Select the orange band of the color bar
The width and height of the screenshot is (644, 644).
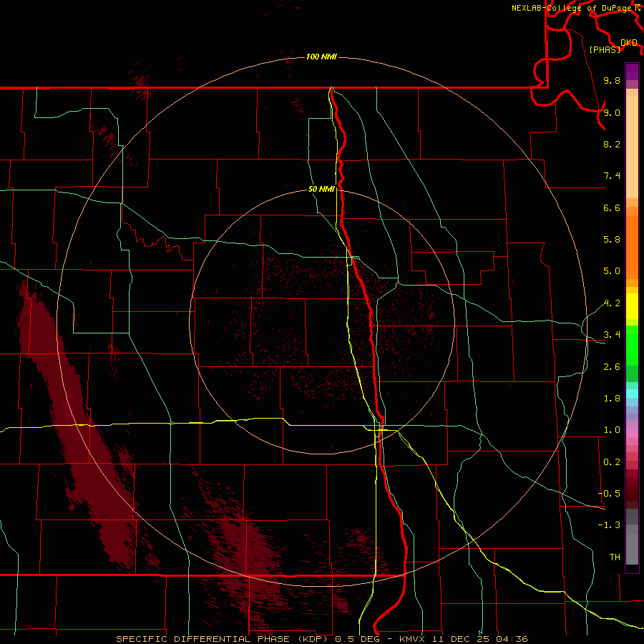pyautogui.click(x=632, y=247)
